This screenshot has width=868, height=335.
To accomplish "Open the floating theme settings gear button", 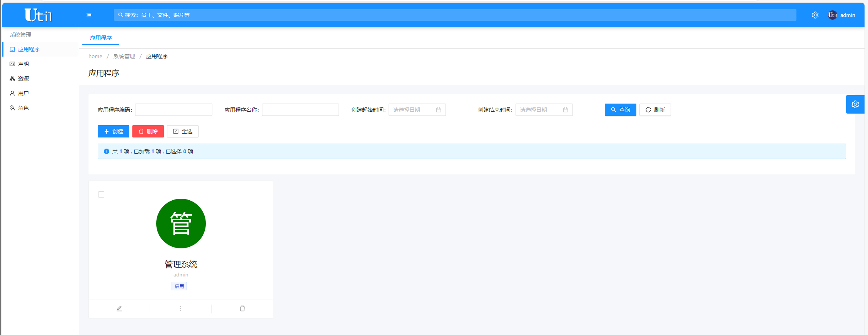I will pyautogui.click(x=855, y=104).
